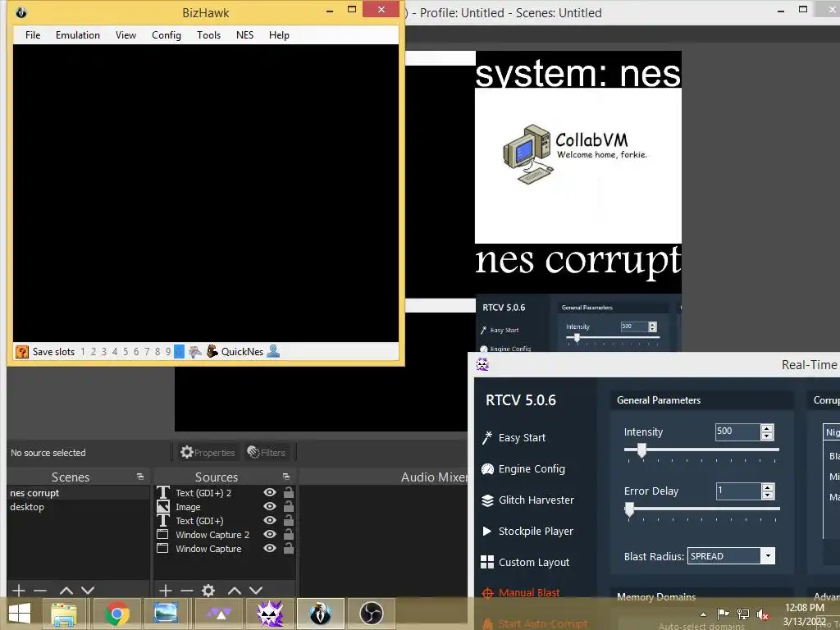Add a new scene with the plus icon
Image resolution: width=840 pixels, height=630 pixels.
[x=19, y=591]
